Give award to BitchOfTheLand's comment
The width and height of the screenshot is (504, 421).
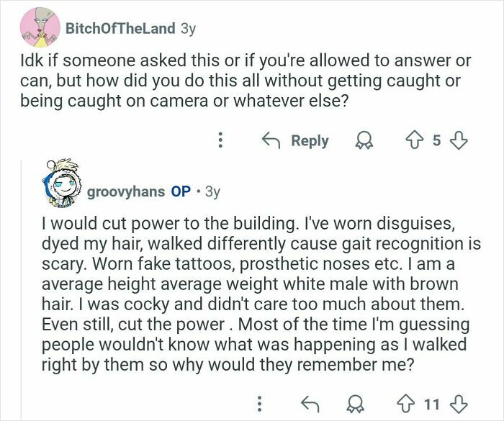click(364, 141)
